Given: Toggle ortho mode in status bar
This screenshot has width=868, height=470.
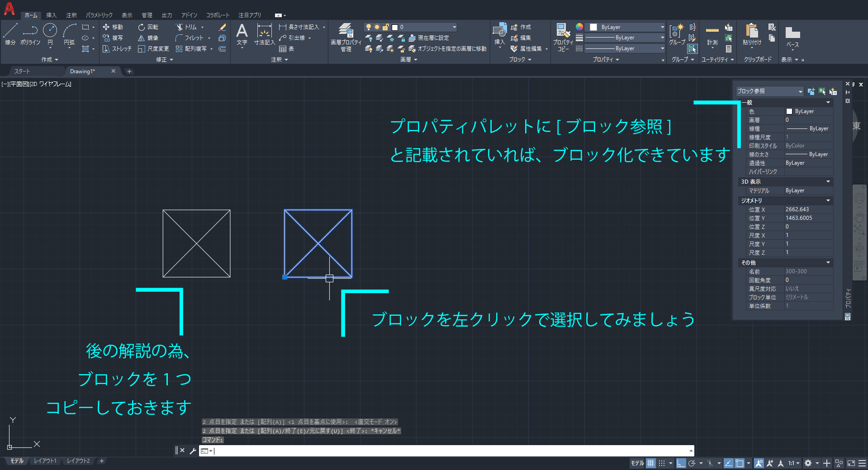Looking at the screenshot, I should point(681,463).
